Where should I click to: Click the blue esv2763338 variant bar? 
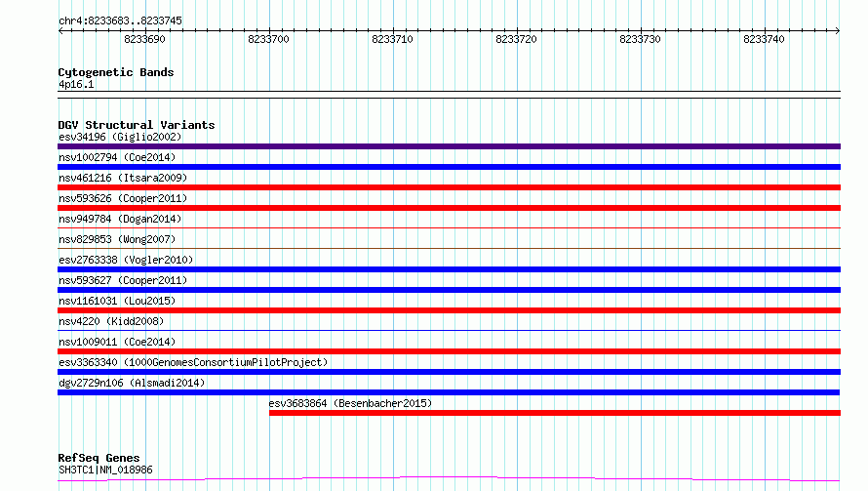[x=449, y=269]
